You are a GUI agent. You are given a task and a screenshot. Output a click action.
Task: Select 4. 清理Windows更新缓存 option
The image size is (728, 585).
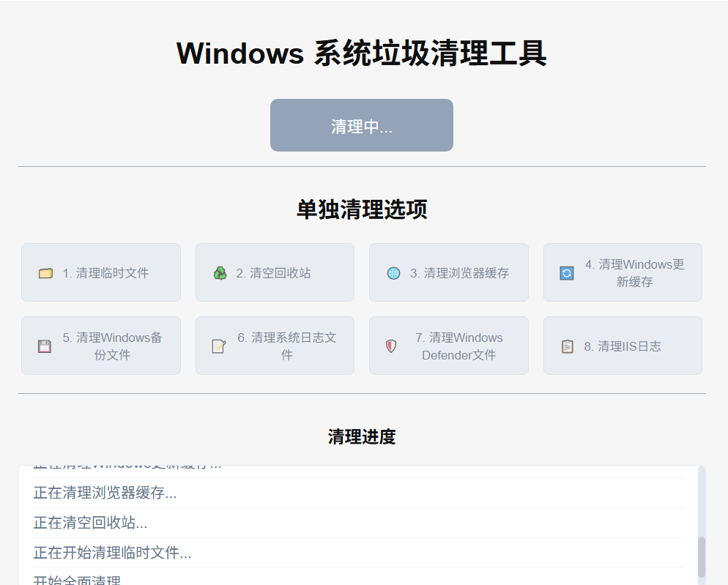pos(623,272)
